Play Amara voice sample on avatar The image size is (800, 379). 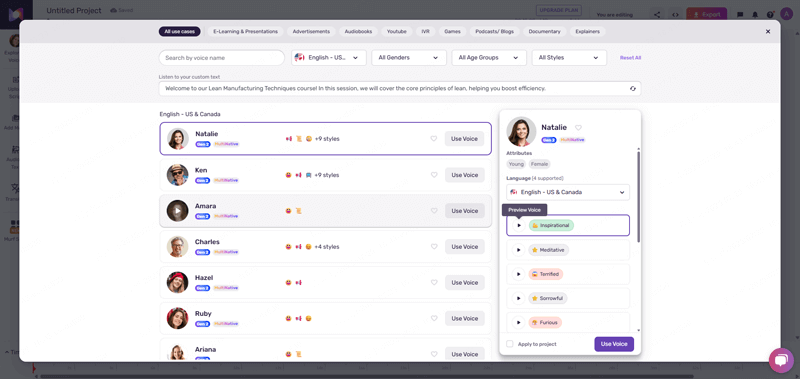coord(178,211)
